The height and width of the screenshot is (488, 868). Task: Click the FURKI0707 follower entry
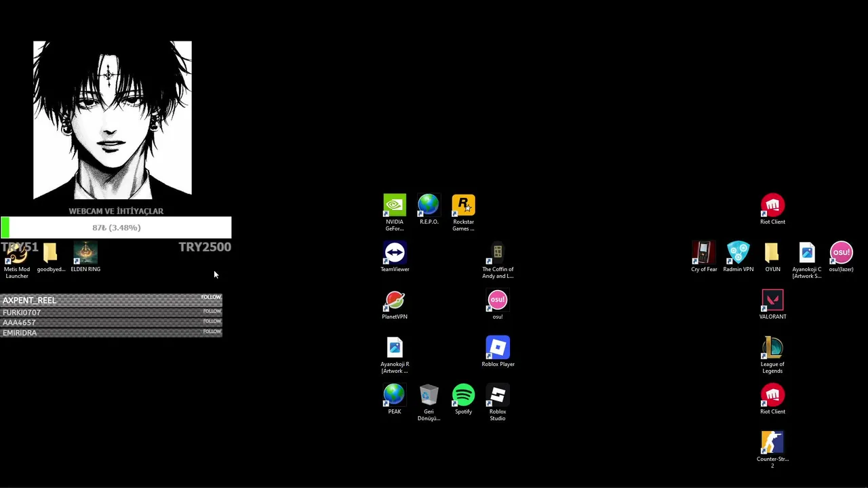point(112,312)
